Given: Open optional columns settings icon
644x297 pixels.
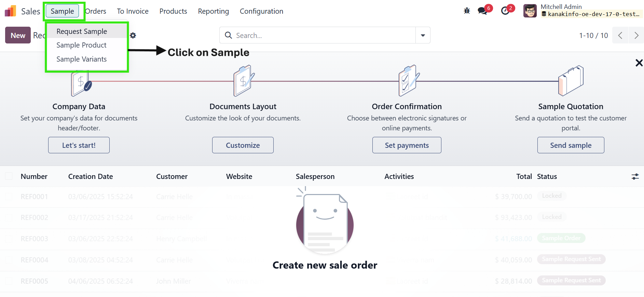Looking at the screenshot, I should click(635, 177).
